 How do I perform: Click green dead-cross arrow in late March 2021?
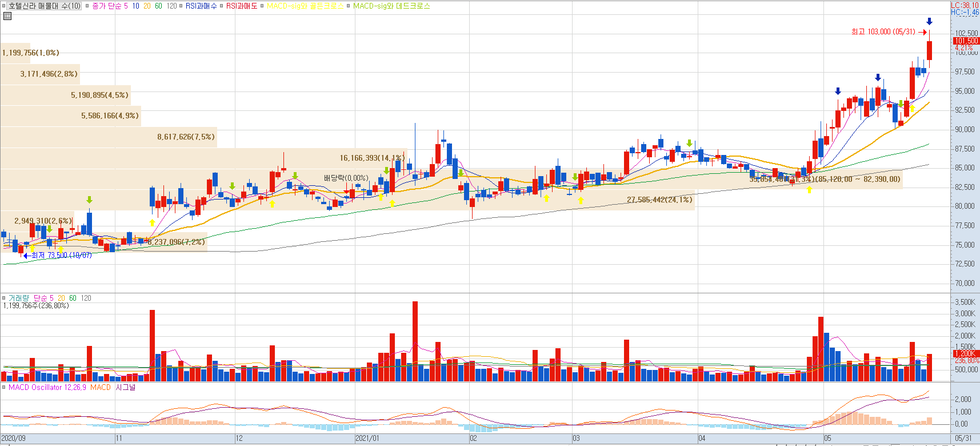[689, 143]
